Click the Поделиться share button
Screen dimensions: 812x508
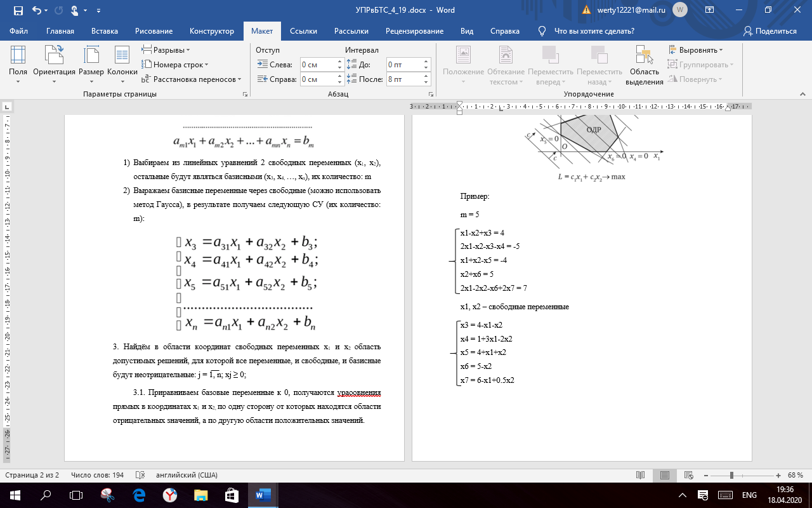[770, 31]
